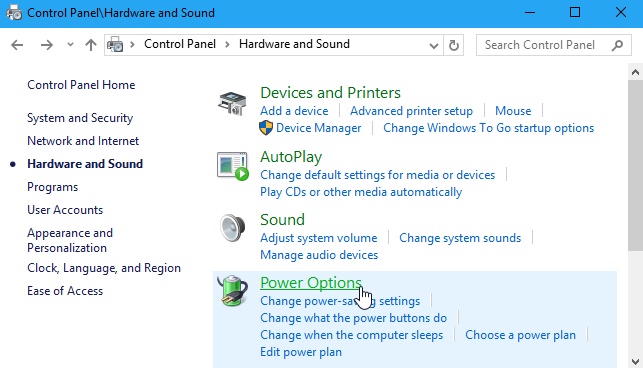Click the vertical scrollbar down arrow
Viewport: 643px width, 368px height.
[x=635, y=361]
